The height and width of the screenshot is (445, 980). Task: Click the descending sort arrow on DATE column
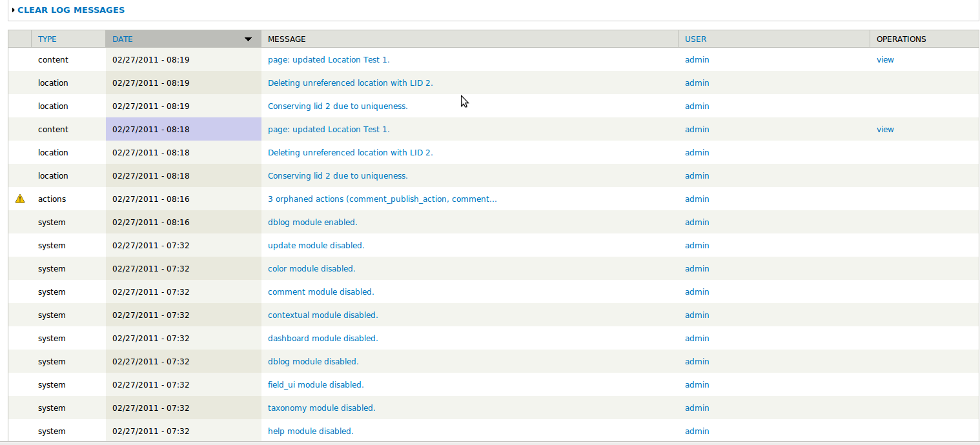pos(248,39)
